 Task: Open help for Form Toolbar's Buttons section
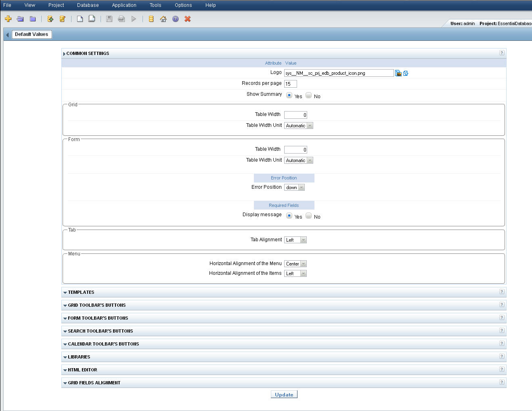click(502, 318)
